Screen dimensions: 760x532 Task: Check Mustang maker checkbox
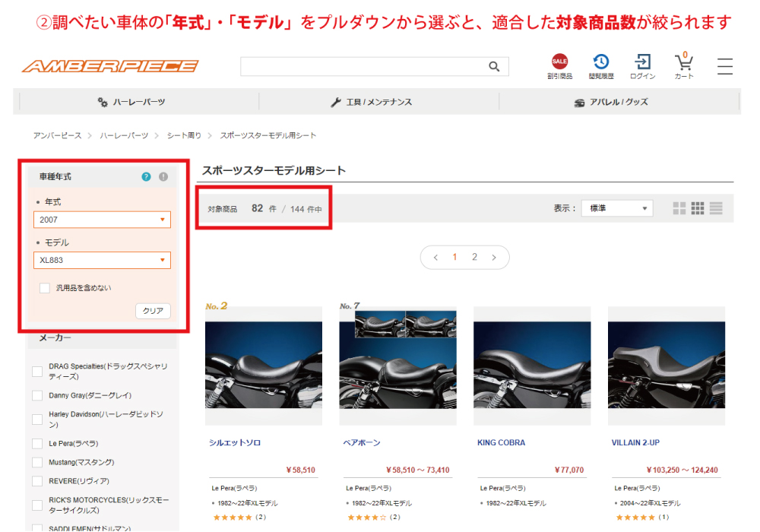(37, 462)
